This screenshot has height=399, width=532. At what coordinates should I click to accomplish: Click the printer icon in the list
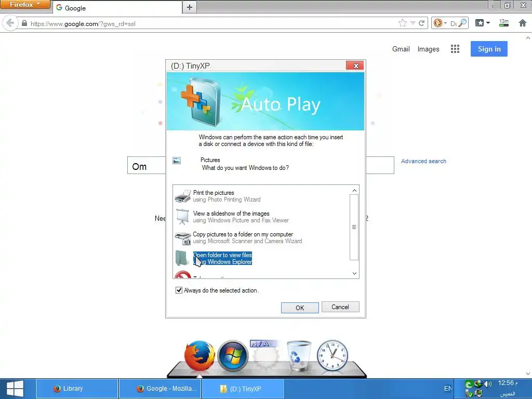click(182, 196)
